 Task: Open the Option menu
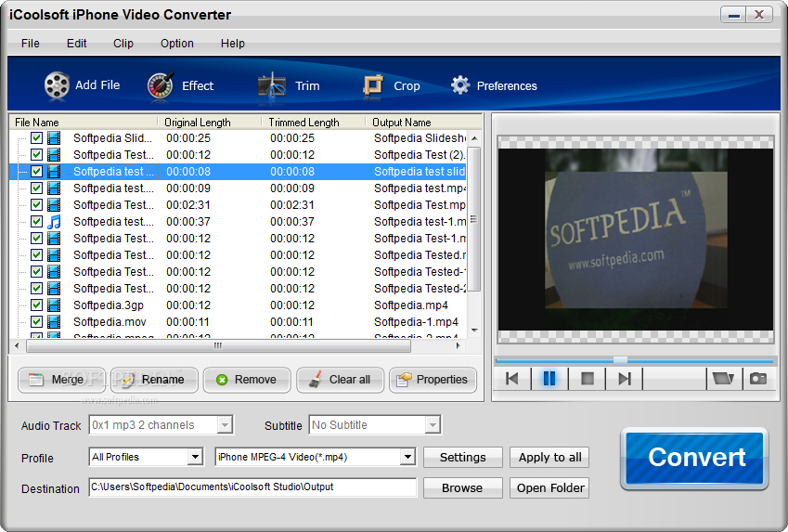177,44
